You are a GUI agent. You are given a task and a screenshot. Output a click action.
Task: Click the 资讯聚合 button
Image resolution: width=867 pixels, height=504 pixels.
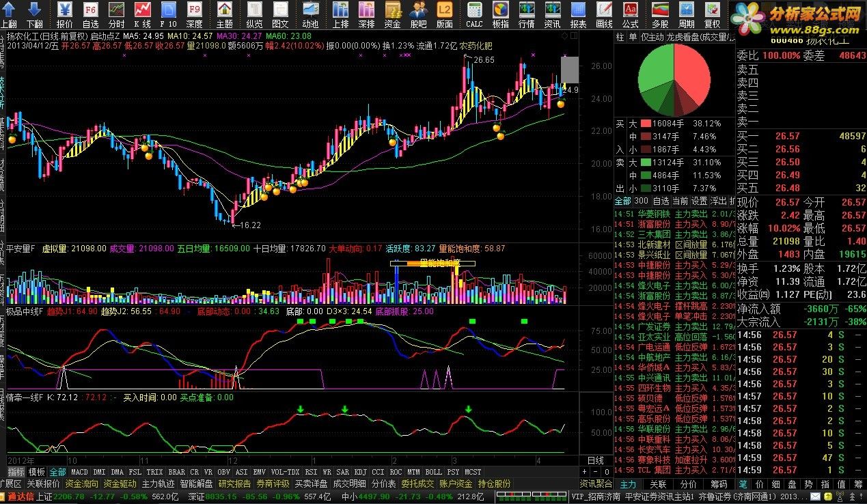point(597,484)
